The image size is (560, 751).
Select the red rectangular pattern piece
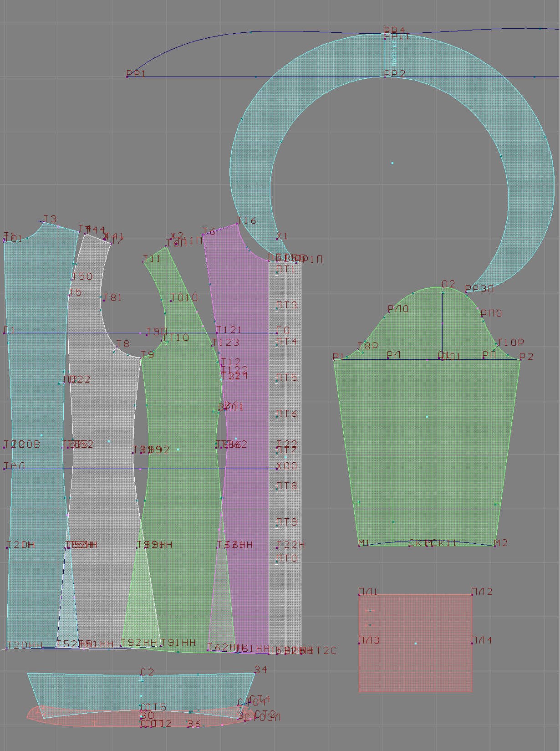(x=415, y=643)
